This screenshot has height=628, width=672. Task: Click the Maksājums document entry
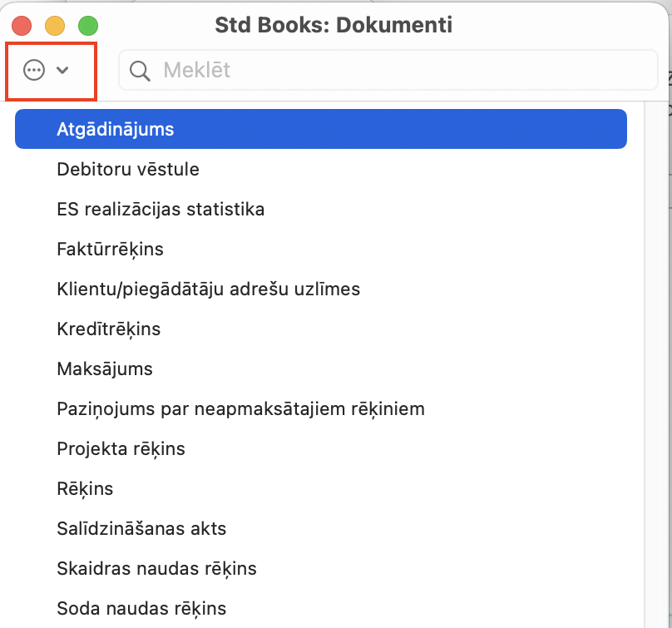pos(105,369)
